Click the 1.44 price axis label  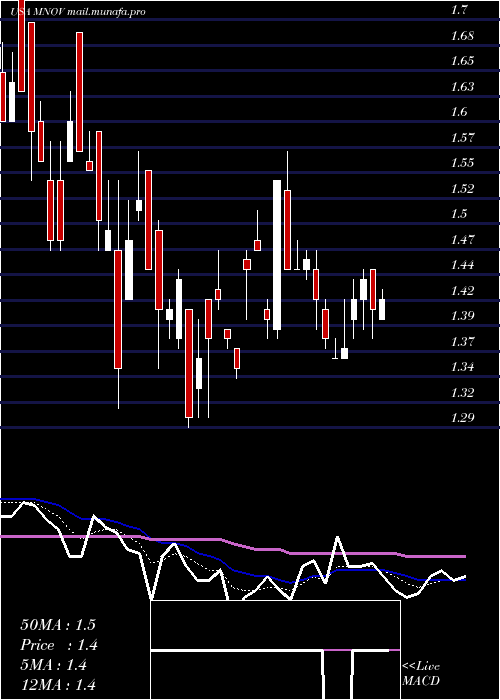(x=462, y=265)
